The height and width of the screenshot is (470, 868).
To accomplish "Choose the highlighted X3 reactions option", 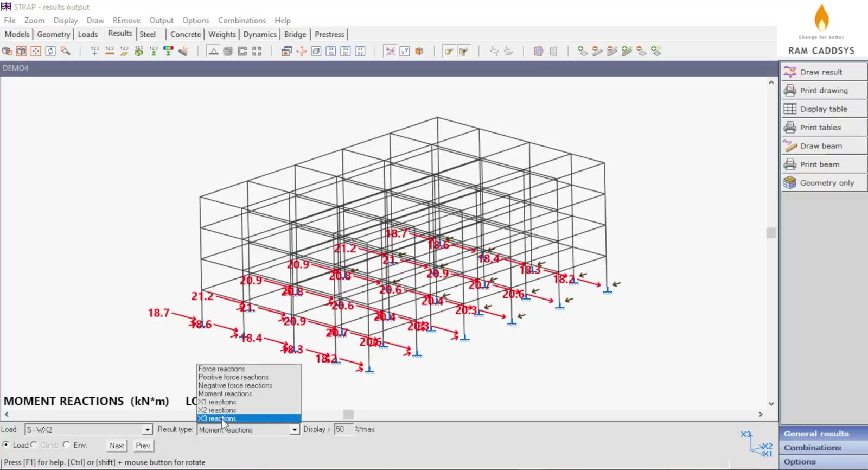I will [x=248, y=418].
